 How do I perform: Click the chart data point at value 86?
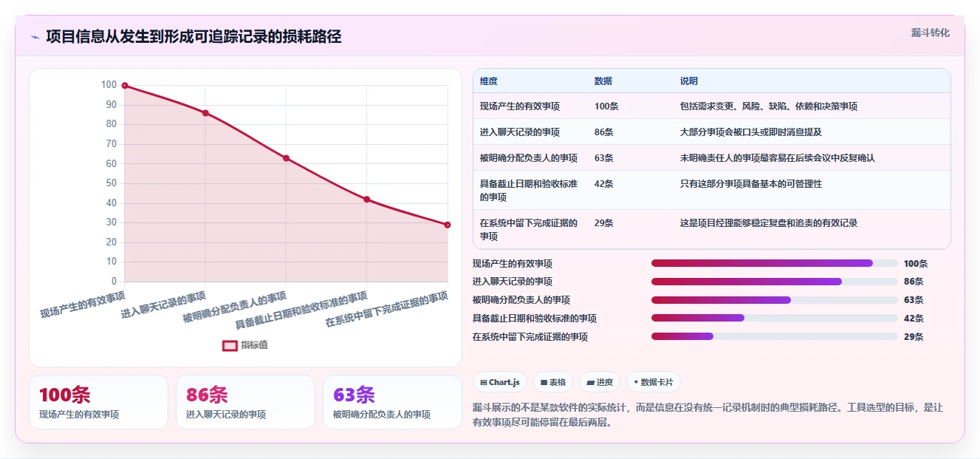[x=205, y=113]
